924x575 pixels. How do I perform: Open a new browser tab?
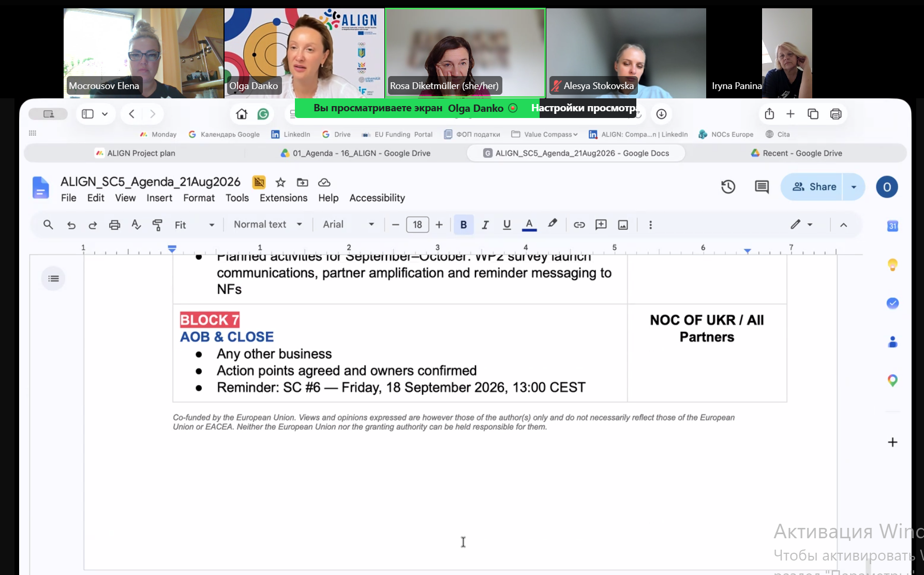pyautogui.click(x=791, y=114)
